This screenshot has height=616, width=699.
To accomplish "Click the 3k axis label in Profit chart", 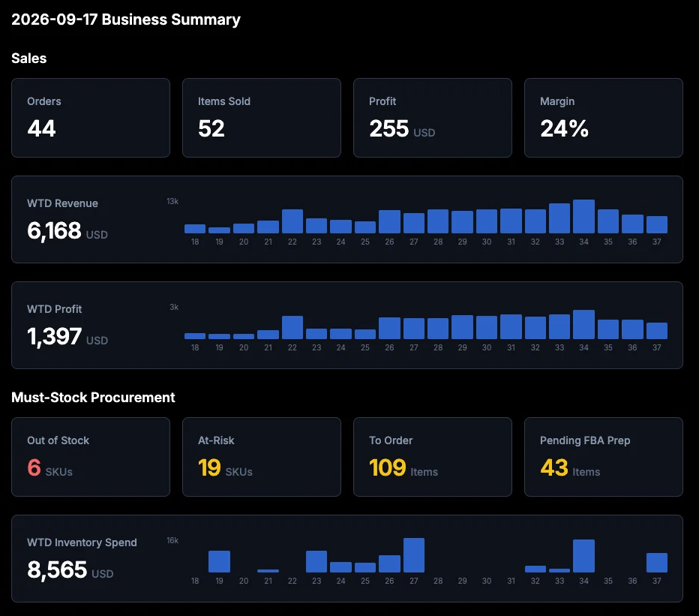I will point(174,308).
